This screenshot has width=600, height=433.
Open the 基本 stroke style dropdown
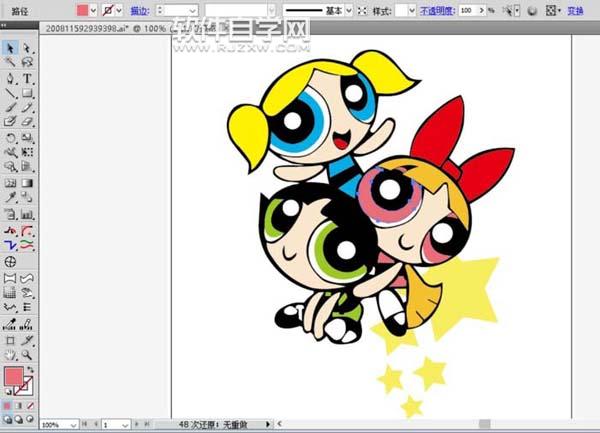[349, 11]
